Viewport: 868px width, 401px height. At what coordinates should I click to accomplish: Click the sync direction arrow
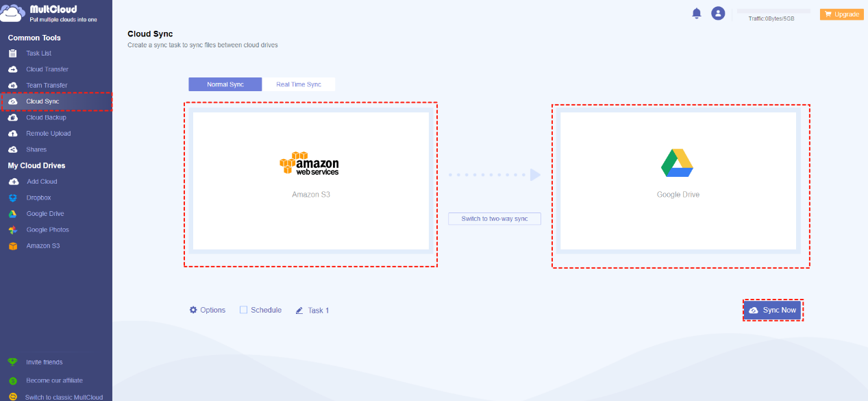pos(495,175)
